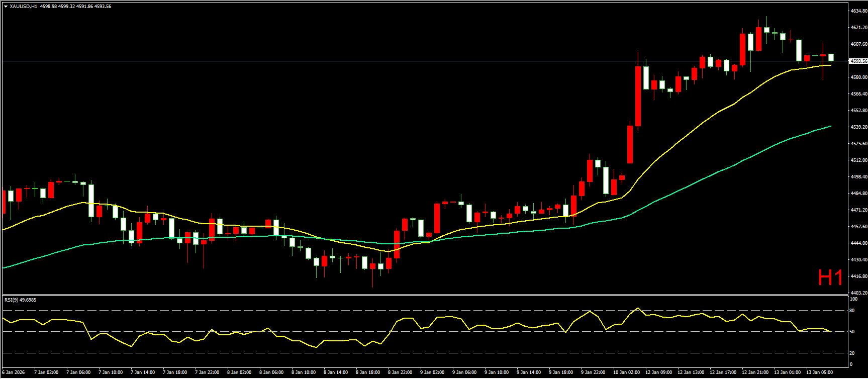868x379 pixels.
Task: Click the RSI scale value 100
Action: 853,299
